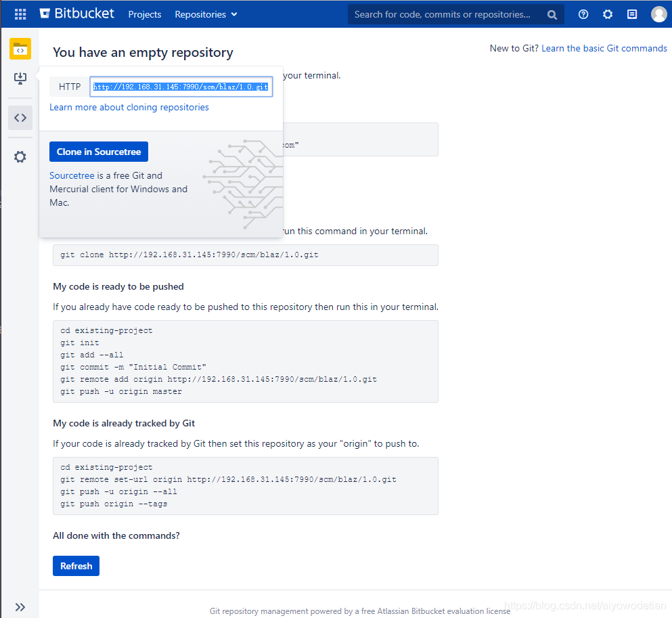
Task: Open the Sourcetree link
Action: (x=72, y=175)
